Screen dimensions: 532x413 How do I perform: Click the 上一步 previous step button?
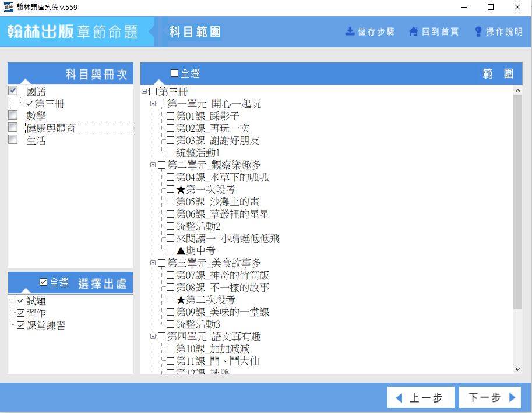[x=421, y=397]
